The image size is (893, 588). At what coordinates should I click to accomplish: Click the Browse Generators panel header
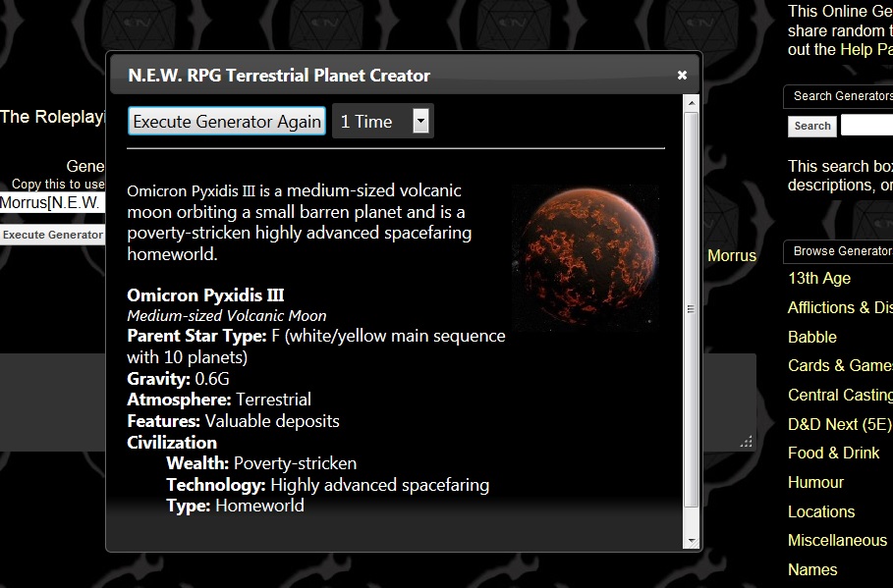[x=838, y=251]
